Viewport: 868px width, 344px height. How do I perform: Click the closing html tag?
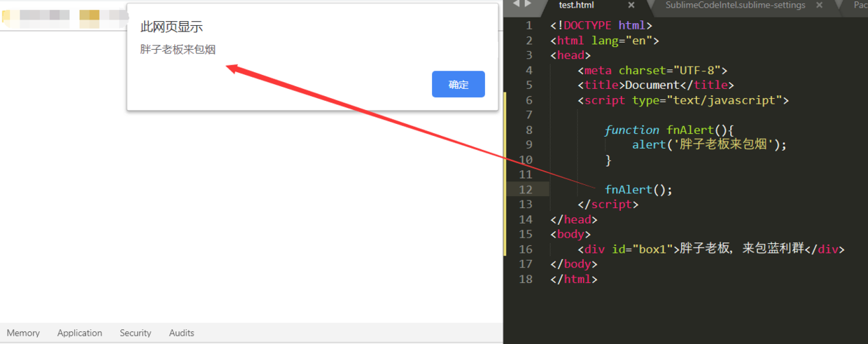tap(574, 280)
